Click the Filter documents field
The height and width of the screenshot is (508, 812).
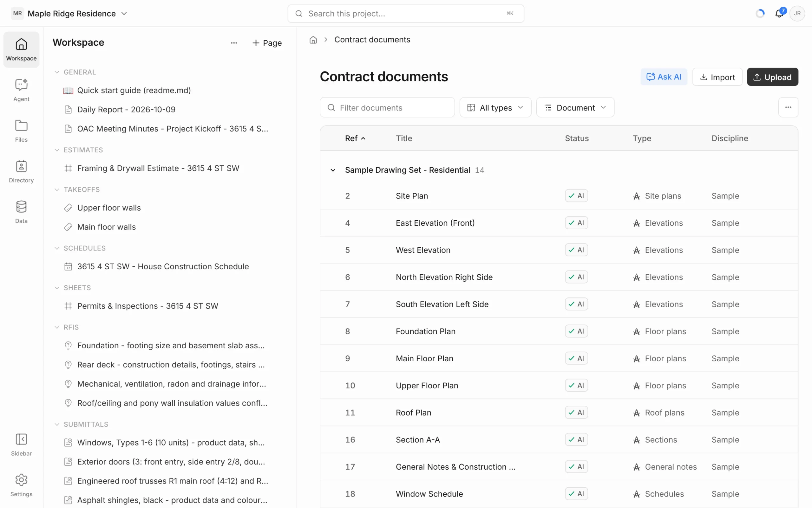coord(387,108)
